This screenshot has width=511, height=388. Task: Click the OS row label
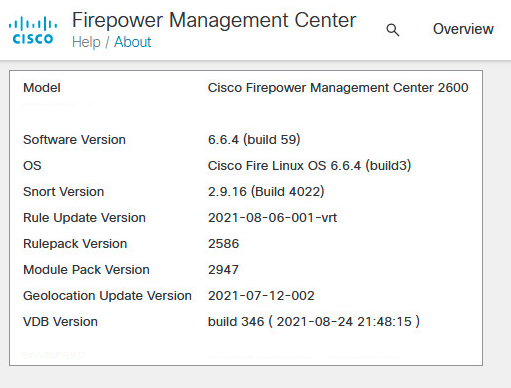pyautogui.click(x=32, y=166)
